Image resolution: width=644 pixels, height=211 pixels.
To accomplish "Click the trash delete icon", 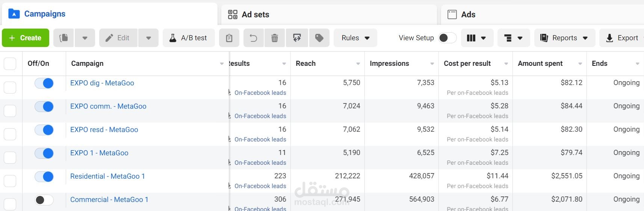I will [x=275, y=38].
